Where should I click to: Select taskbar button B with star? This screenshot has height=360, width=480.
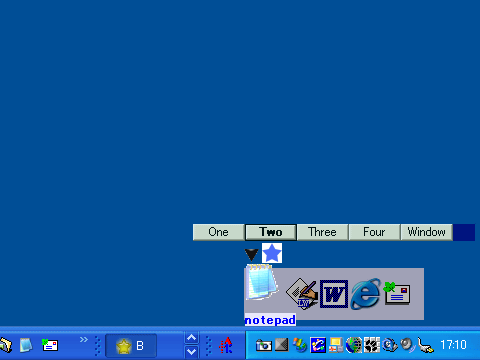pos(131,346)
